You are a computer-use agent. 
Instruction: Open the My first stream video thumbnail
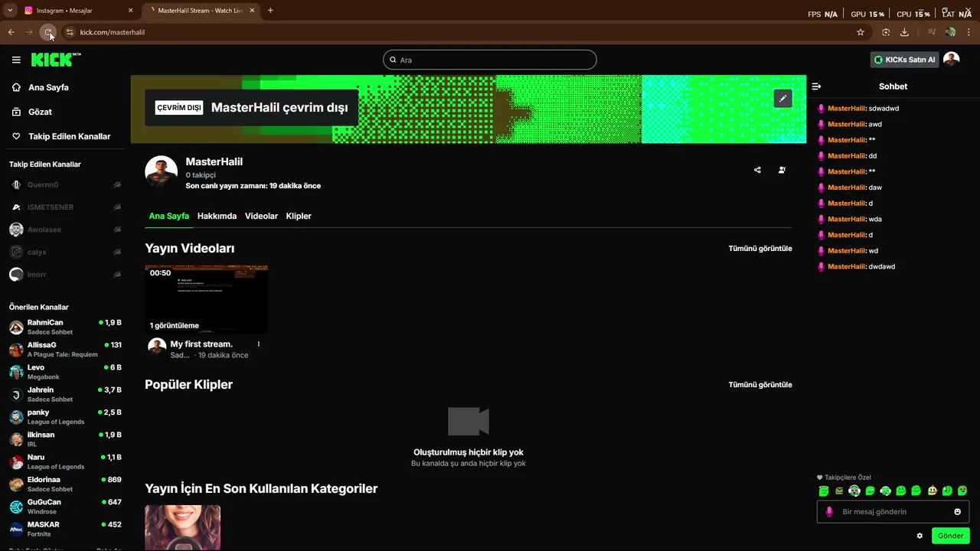(207, 299)
